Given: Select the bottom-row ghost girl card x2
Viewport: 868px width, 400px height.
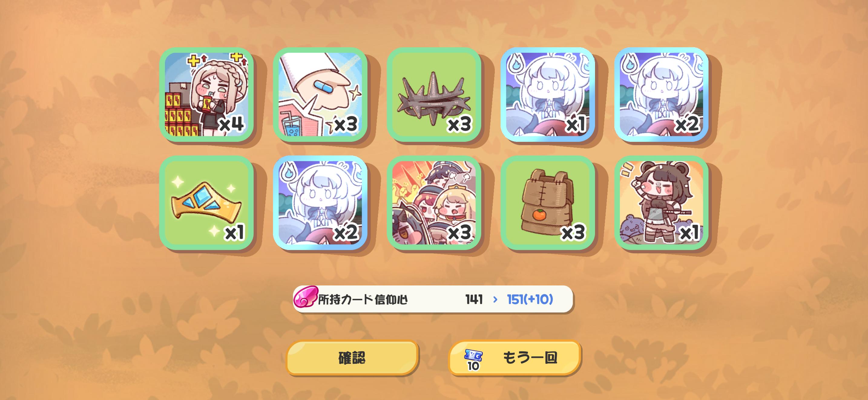Looking at the screenshot, I should 320,203.
